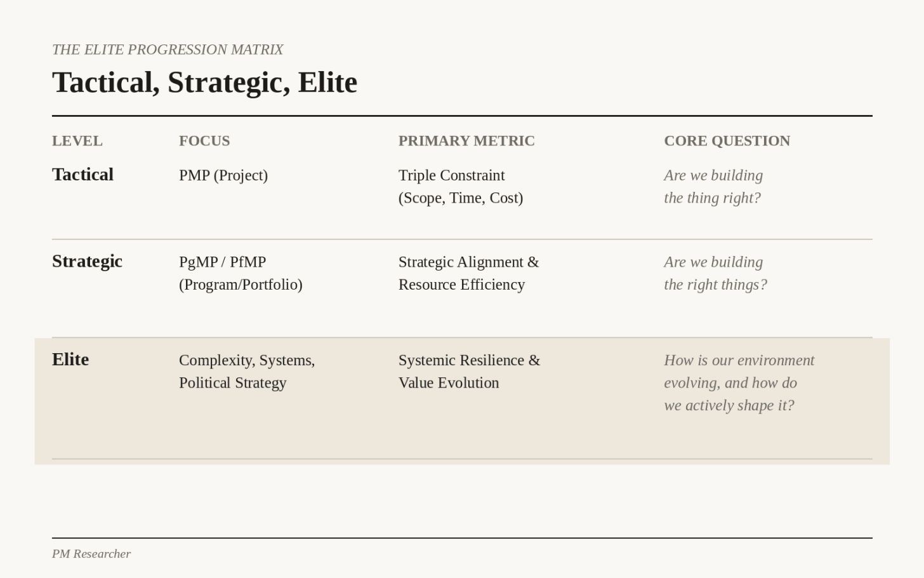The height and width of the screenshot is (578, 924).
Task: Click question 'Are we building the thing right?'
Action: click(713, 187)
